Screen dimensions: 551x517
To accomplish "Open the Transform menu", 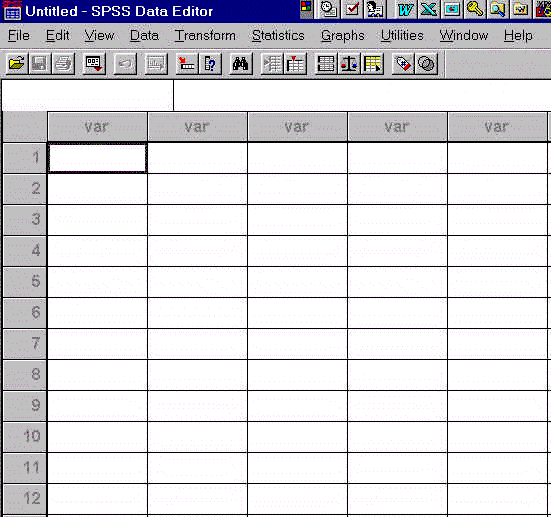I will click(206, 35).
